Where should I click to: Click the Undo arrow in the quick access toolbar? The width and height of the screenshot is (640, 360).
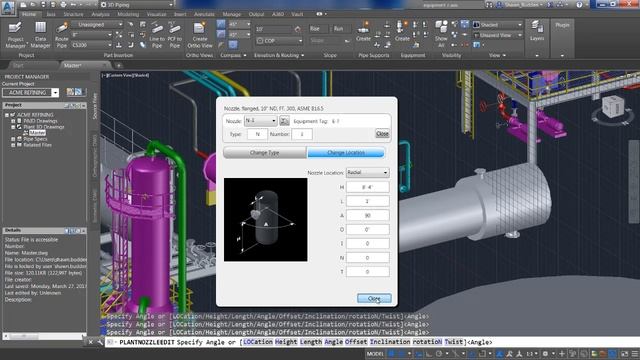(x=74, y=5)
